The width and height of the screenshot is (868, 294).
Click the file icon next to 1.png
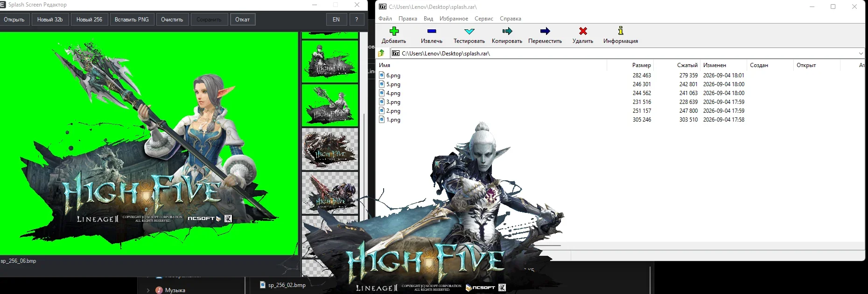[382, 119]
